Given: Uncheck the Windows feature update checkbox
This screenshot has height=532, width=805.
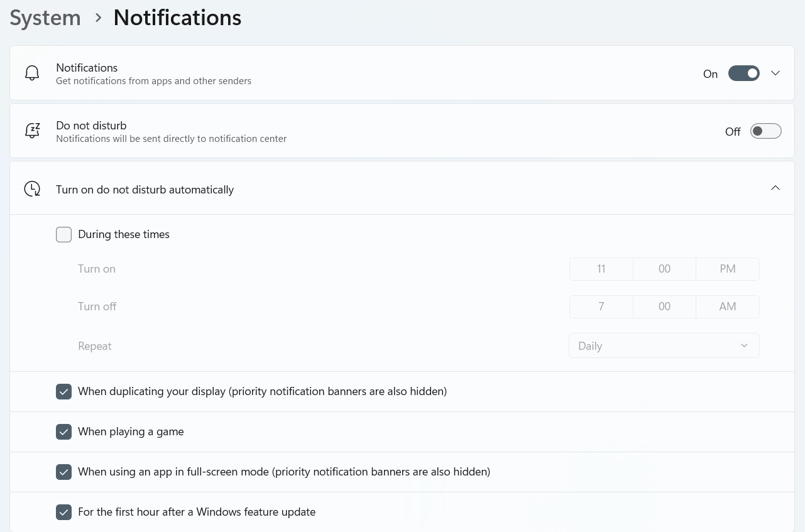Looking at the screenshot, I should [x=64, y=513].
